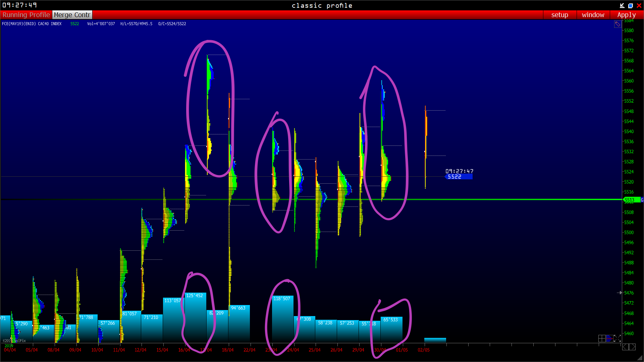Open the setup menu
644x362 pixels.
(x=559, y=15)
